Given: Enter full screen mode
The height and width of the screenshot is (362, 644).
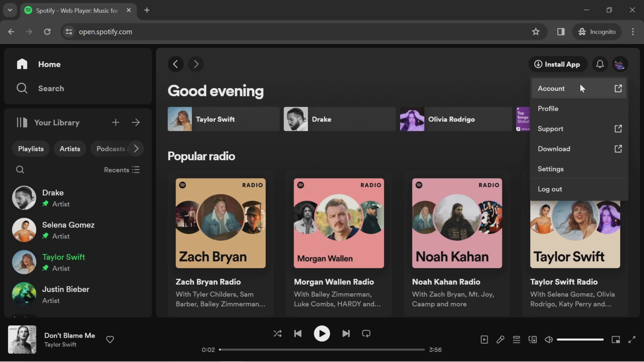Looking at the screenshot, I should click(632, 340).
